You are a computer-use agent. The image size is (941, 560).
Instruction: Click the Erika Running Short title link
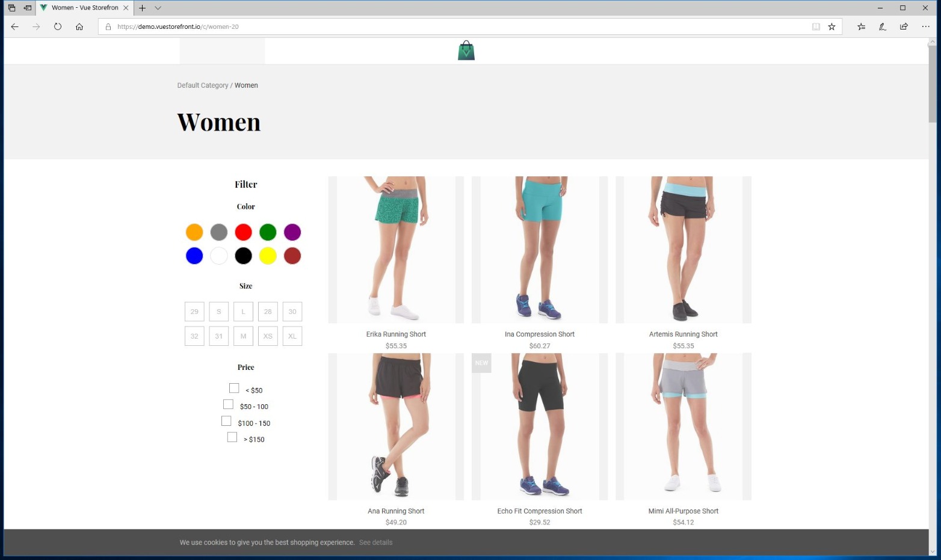tap(396, 334)
